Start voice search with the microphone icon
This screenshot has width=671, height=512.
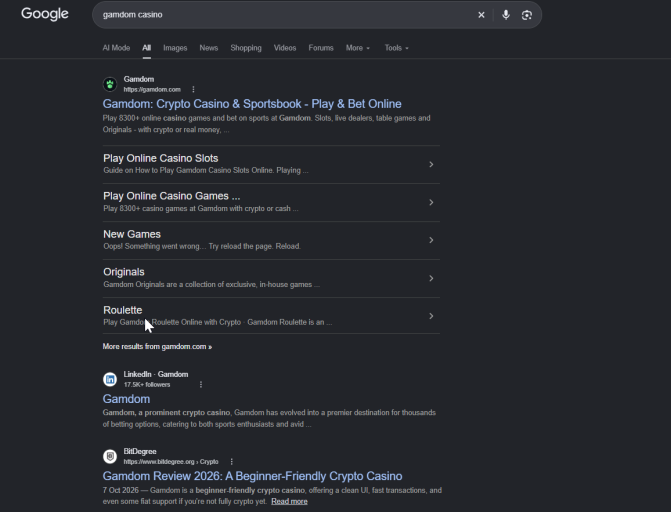[x=506, y=15]
